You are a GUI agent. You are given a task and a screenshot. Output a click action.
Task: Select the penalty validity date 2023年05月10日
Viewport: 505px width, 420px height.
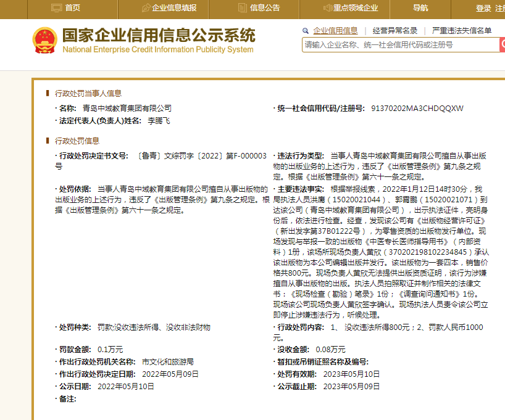tap(351, 374)
